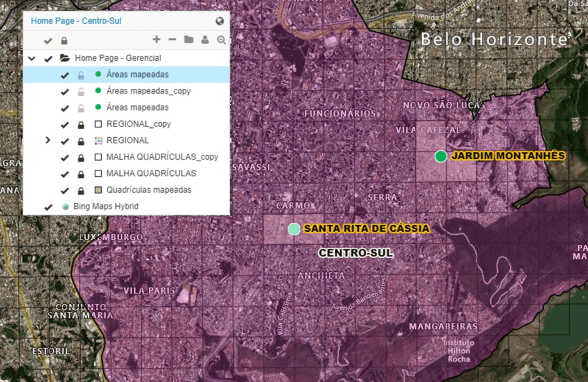Image resolution: width=588 pixels, height=382 pixels.
Task: Uncheck visibility of Áreas mapeadas_copy layer
Action: point(65,91)
